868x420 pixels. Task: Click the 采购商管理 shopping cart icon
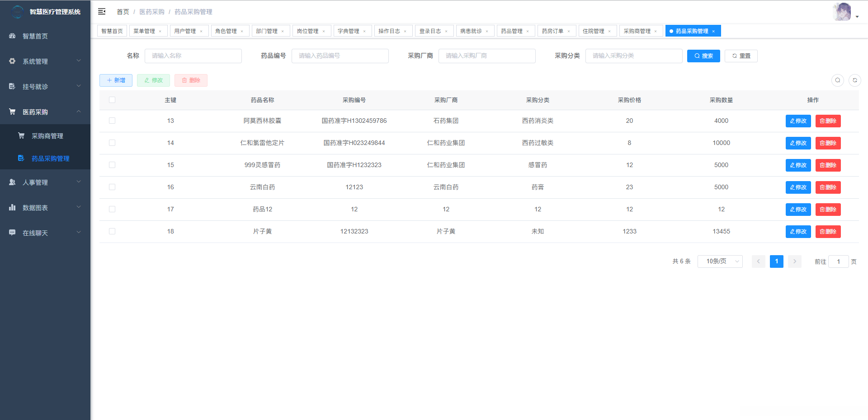click(x=21, y=135)
